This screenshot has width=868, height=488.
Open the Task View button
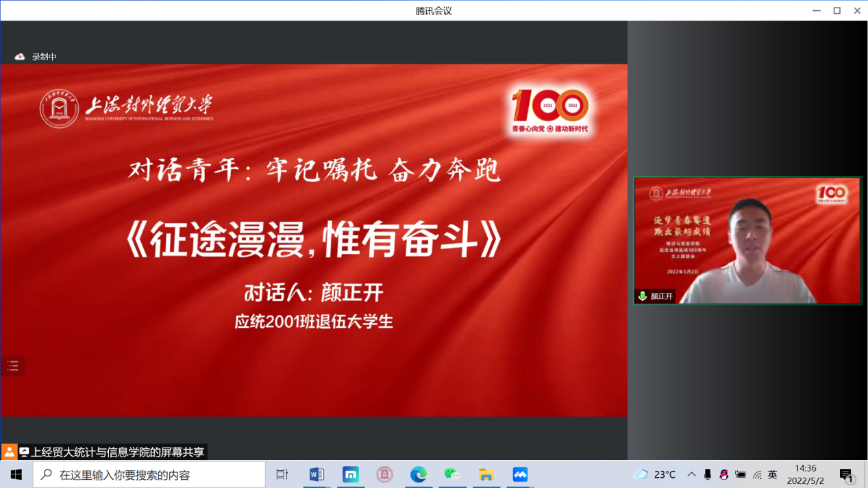point(282,474)
